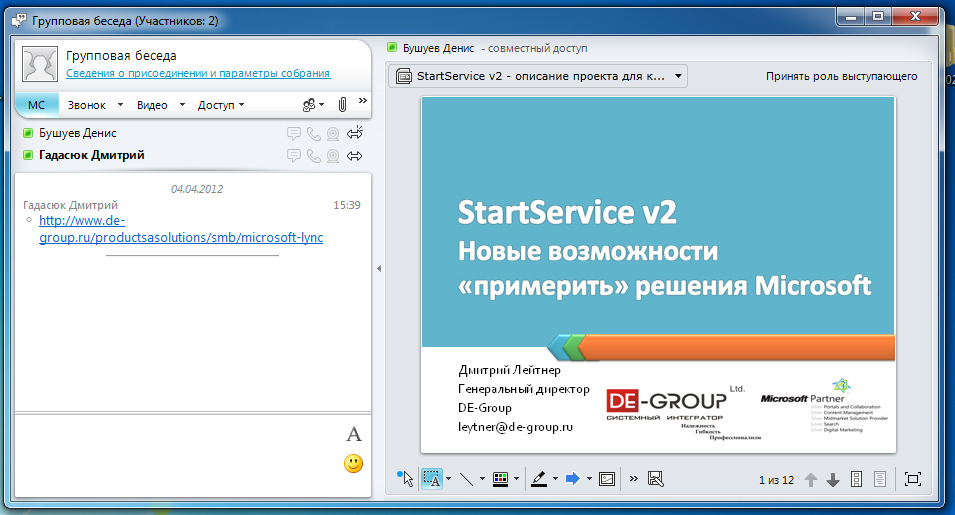Image resolution: width=955 pixels, height=515 pixels.
Task: Go to the previous slide arrow
Action: (811, 480)
